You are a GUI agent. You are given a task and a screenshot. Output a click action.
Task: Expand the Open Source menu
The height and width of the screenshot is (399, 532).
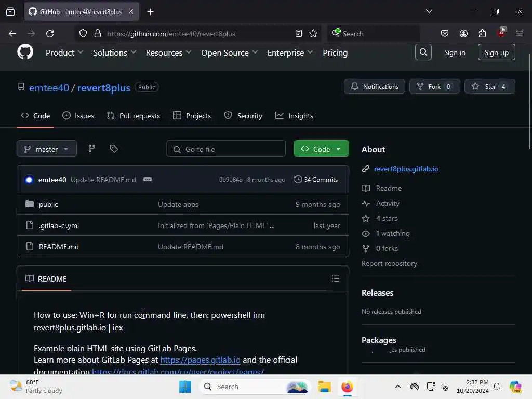229,52
